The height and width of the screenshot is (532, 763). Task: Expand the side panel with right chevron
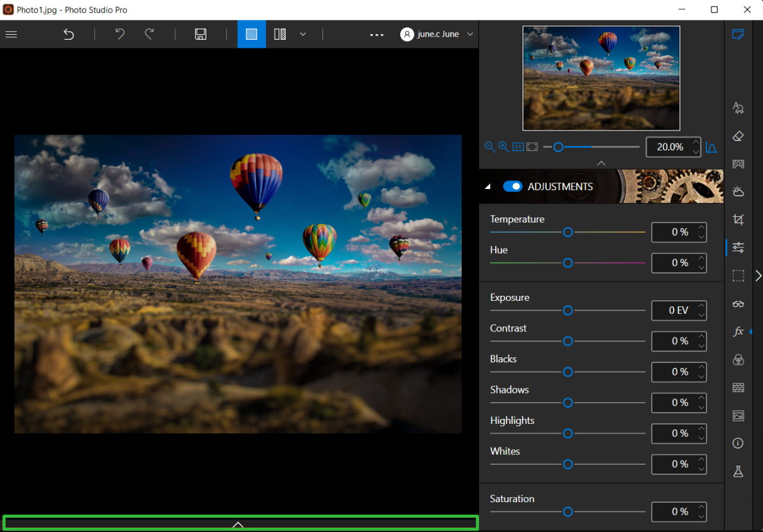pos(758,275)
